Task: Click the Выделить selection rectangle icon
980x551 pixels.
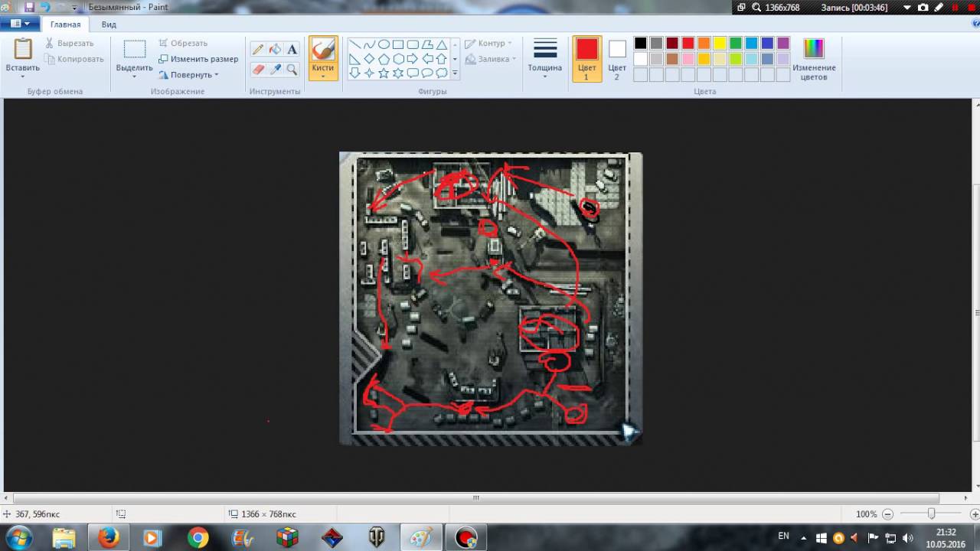Action: tap(135, 50)
